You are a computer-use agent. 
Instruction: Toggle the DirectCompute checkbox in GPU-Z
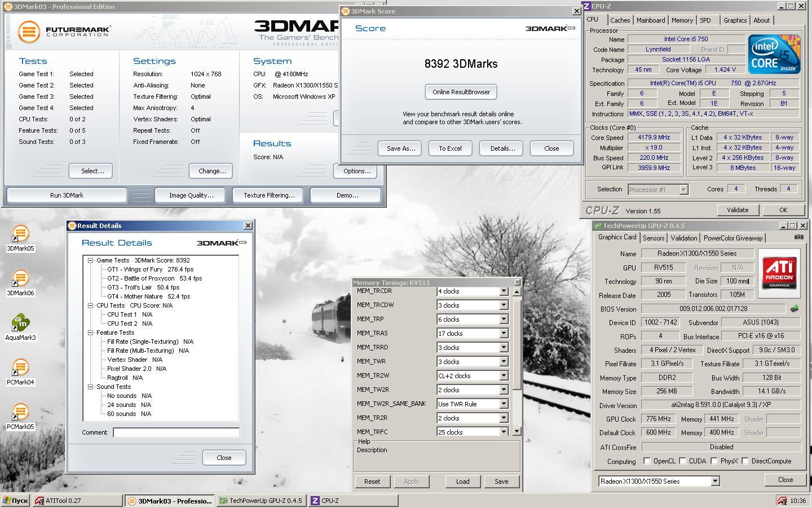click(x=745, y=461)
